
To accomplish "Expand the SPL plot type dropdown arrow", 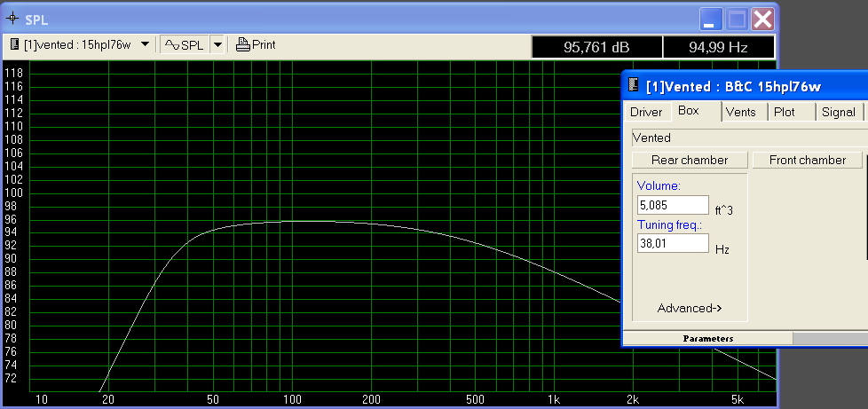I will (x=218, y=45).
